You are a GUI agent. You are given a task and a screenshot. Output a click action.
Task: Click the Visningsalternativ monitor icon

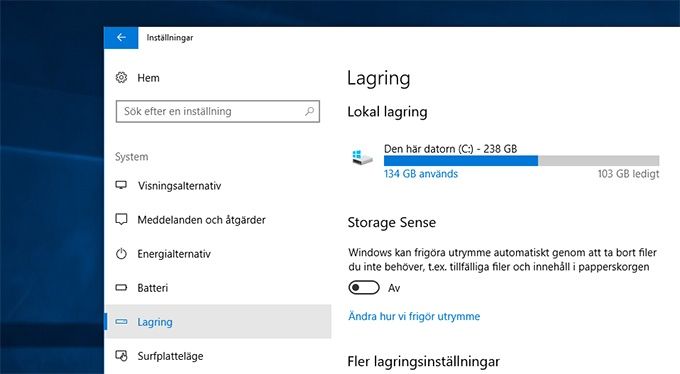[121, 185]
